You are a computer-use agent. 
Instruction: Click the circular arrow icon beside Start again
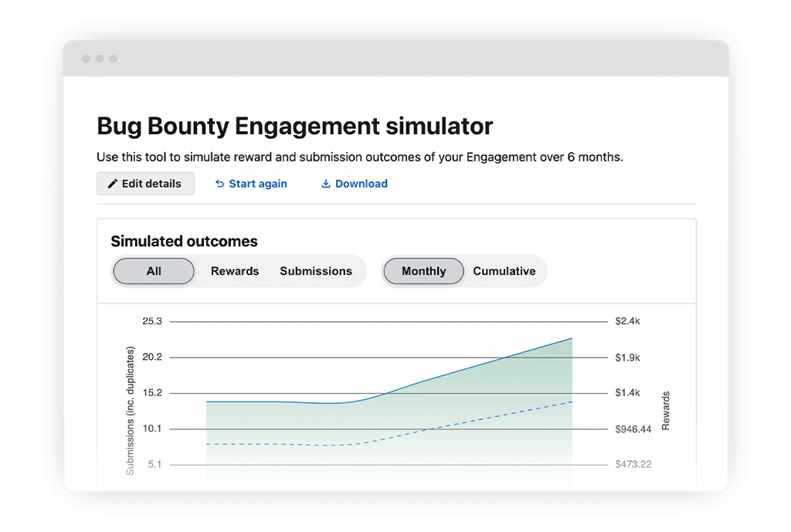click(x=219, y=184)
